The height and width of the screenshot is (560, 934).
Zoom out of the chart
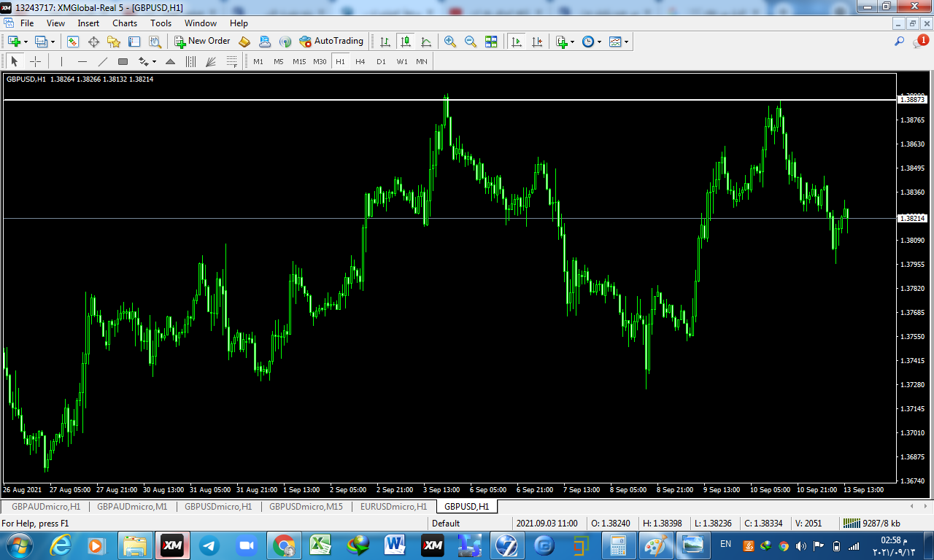[x=471, y=42]
